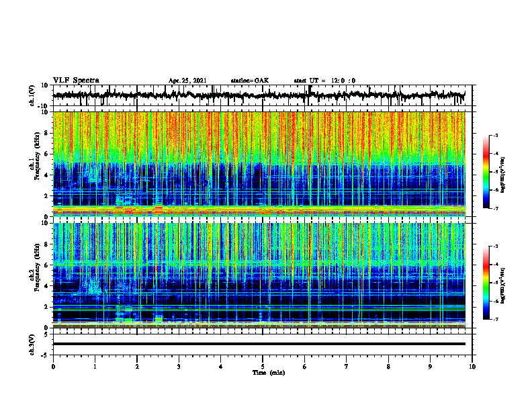The image size is (532, 411).
Task: Click time axis tick label "0"
Action: click(53, 367)
